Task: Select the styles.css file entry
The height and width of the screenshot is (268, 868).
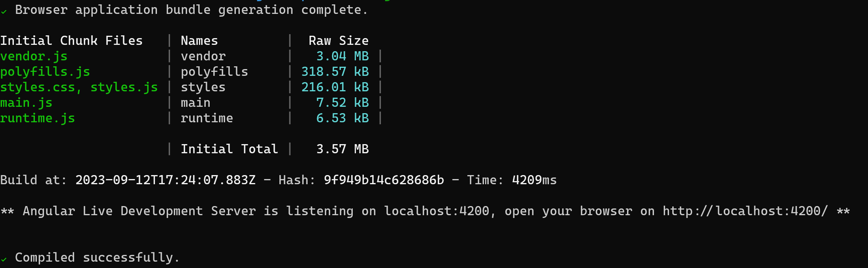Action: pyautogui.click(x=38, y=87)
